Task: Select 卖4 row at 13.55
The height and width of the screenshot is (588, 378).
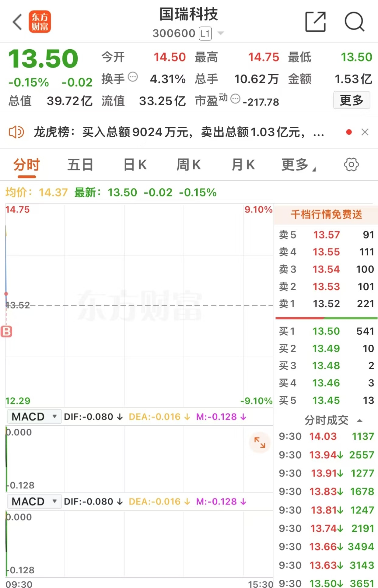Action: [x=326, y=252]
